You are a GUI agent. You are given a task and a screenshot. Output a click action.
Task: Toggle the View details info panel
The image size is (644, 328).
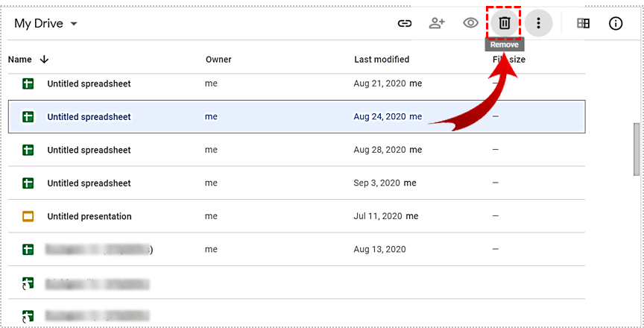pyautogui.click(x=616, y=23)
